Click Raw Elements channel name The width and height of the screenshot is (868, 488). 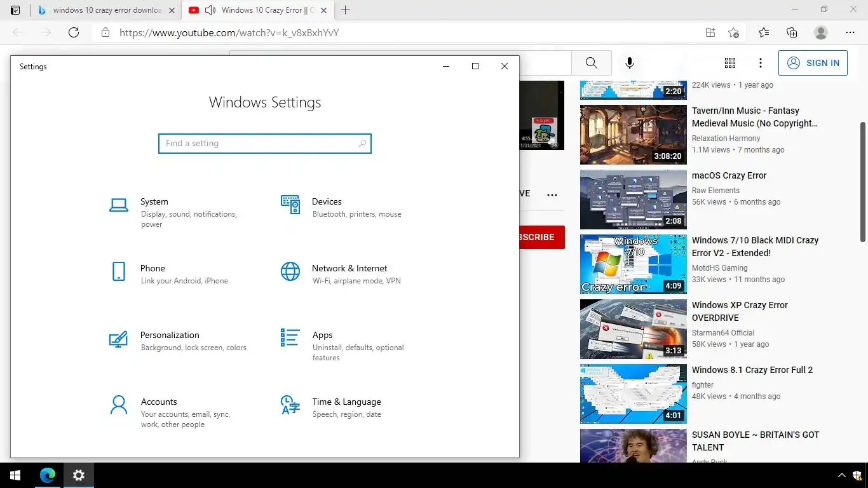[715, 191]
